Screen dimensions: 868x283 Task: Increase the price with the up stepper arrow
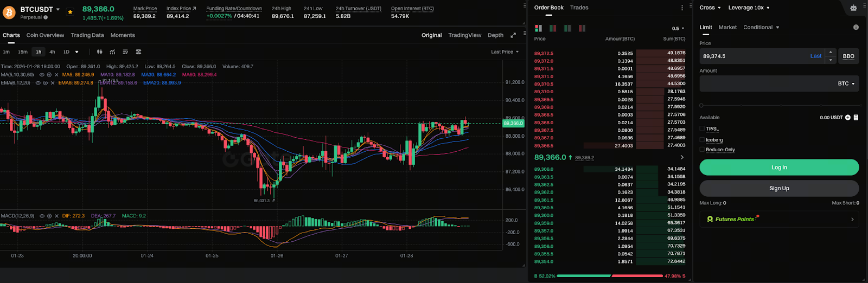[x=831, y=52]
